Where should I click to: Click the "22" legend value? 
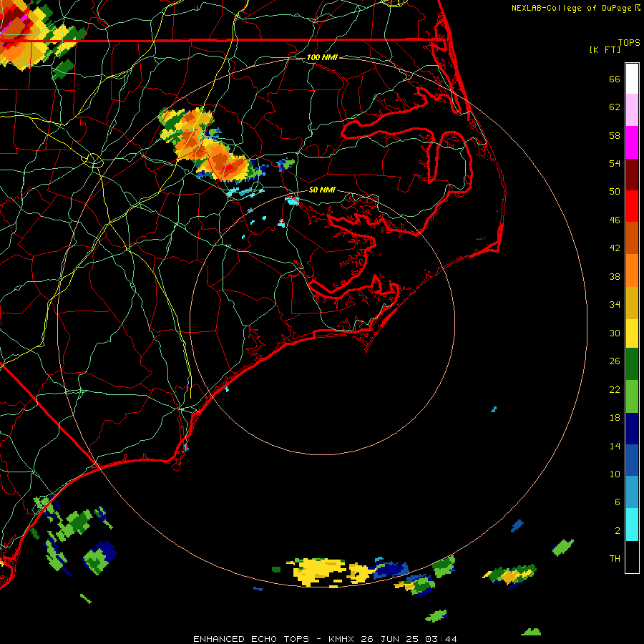pyautogui.click(x=615, y=389)
